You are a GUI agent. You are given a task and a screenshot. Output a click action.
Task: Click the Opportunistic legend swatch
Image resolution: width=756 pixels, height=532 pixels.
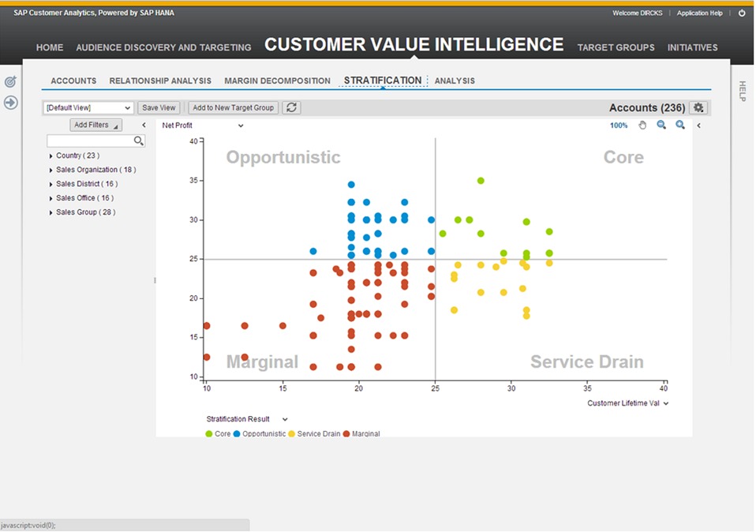click(x=237, y=434)
